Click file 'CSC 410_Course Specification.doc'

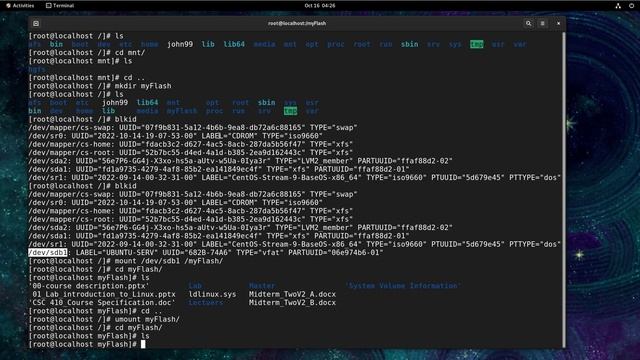pyautogui.click(x=102, y=303)
